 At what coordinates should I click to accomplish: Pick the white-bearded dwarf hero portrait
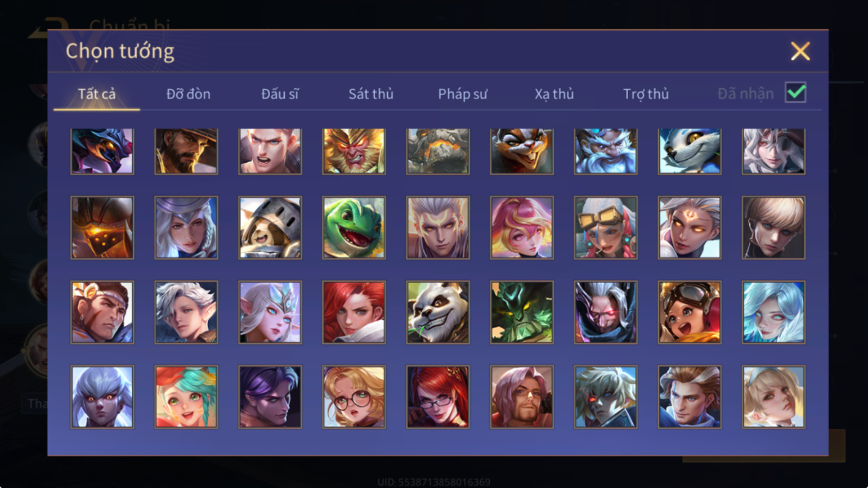click(606, 151)
